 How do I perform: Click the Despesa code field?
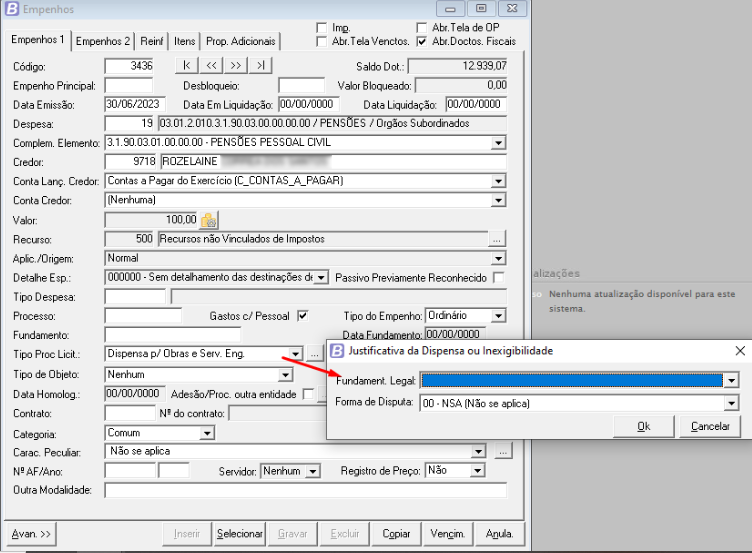[129, 123]
